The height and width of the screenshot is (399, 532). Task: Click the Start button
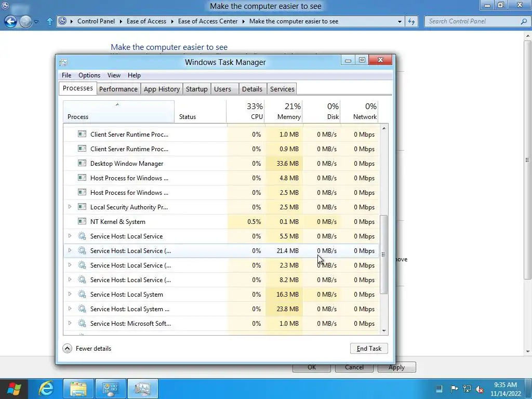pos(14,389)
